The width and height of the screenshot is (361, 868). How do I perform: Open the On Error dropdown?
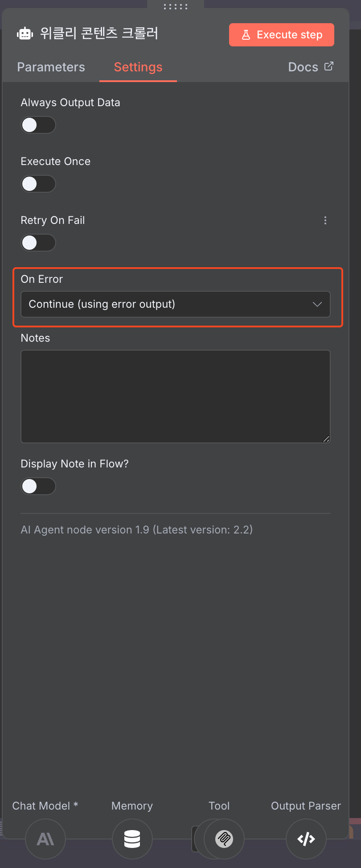(175, 304)
